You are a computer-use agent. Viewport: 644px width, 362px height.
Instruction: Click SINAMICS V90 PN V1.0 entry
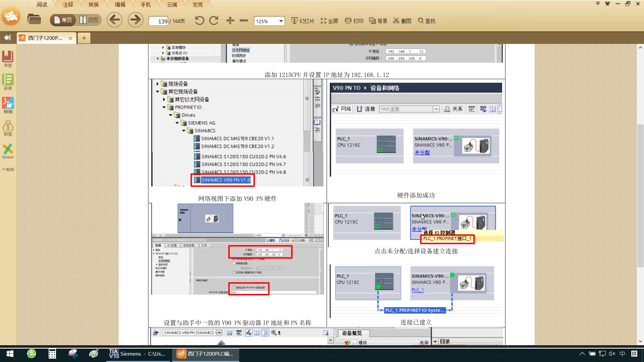[226, 180]
